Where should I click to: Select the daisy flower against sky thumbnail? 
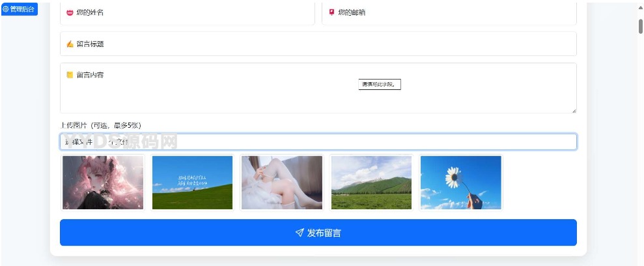click(x=460, y=183)
